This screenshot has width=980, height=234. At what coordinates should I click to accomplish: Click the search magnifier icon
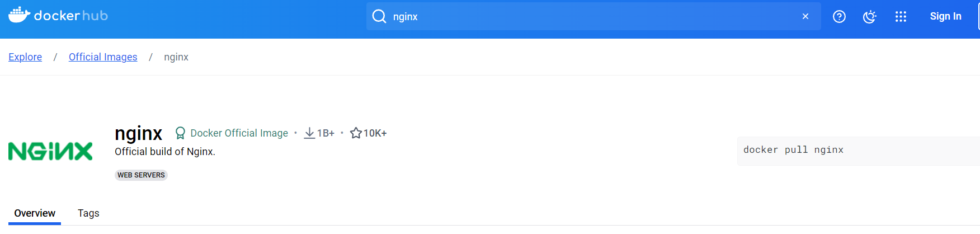[x=379, y=16]
